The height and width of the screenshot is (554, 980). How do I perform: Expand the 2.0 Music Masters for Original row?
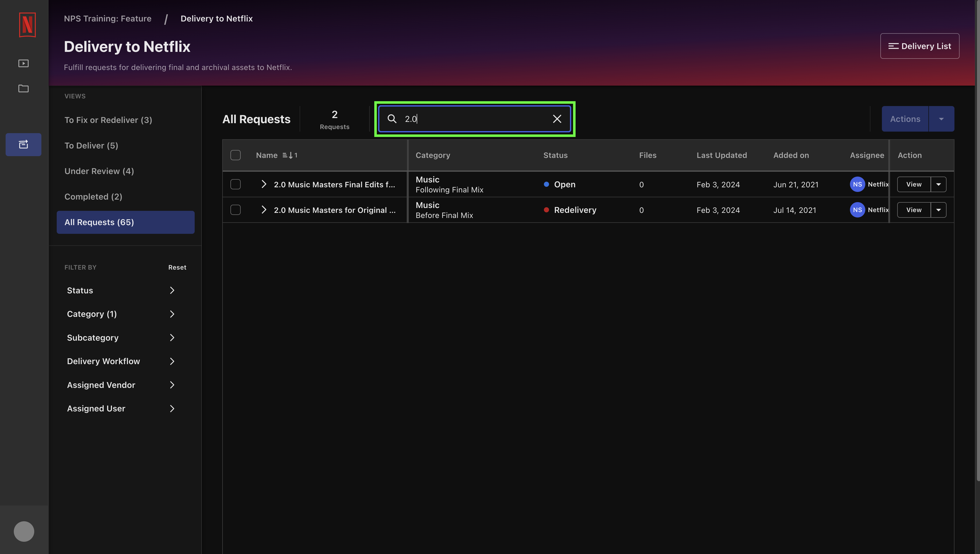click(x=264, y=210)
